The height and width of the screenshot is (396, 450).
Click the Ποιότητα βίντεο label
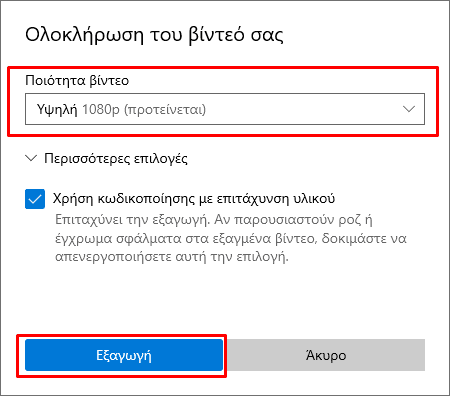[77, 80]
